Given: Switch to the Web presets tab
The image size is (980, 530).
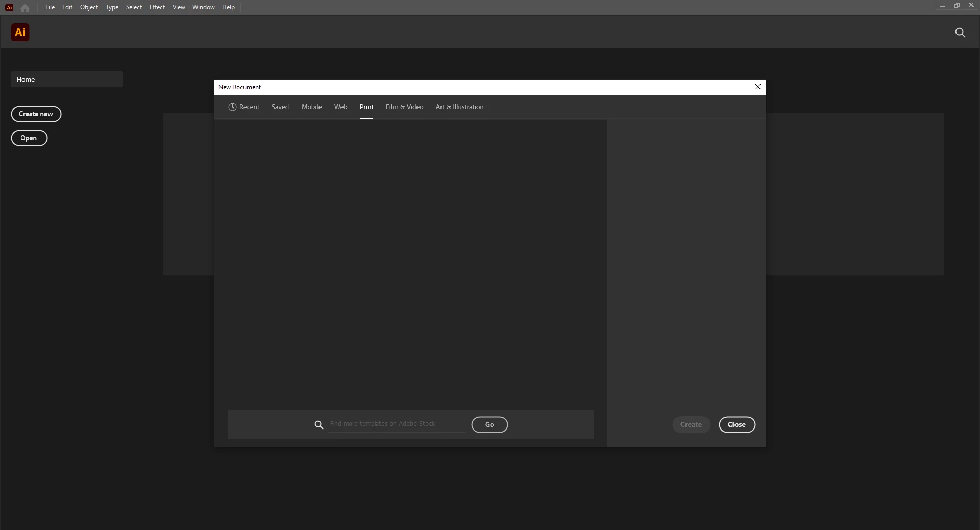Looking at the screenshot, I should (x=340, y=107).
